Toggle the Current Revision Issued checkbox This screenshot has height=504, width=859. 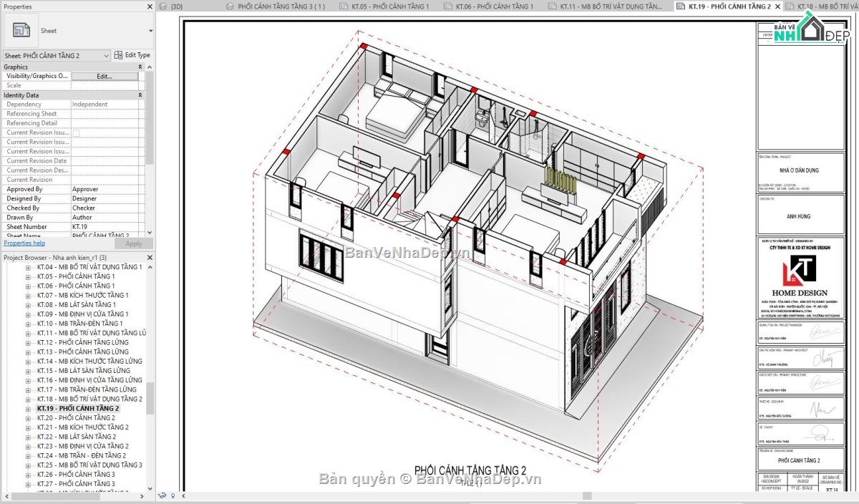tap(76, 132)
